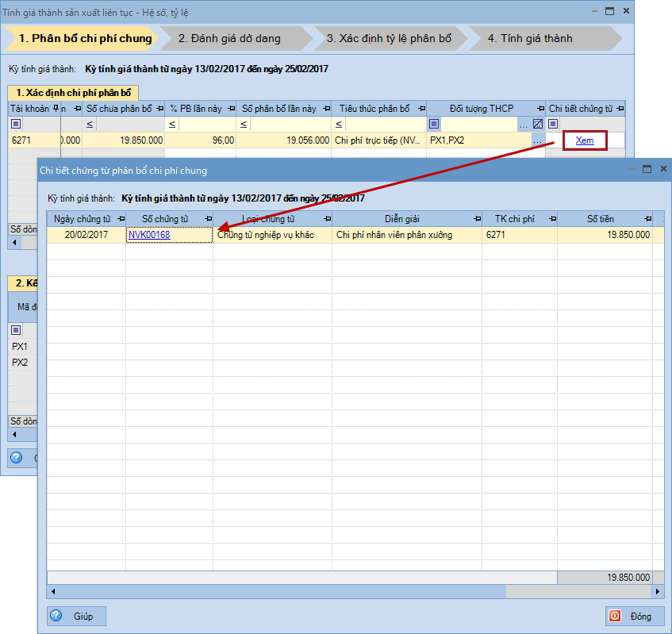This screenshot has width=672, height=634.
Task: Open Đối tượng THCP filter operator box
Action: point(433,124)
